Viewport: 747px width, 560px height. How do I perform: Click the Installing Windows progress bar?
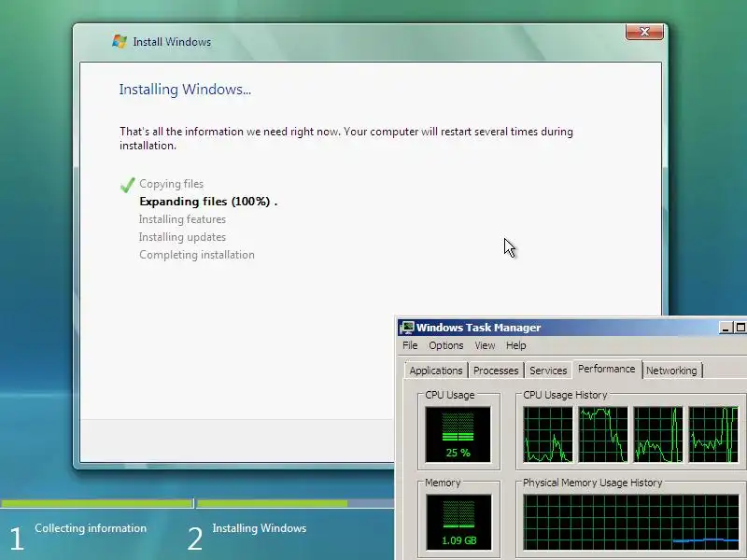coord(295,503)
